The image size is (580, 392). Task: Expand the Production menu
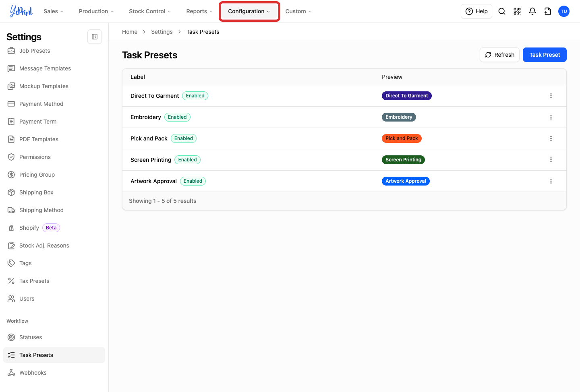tap(96, 11)
